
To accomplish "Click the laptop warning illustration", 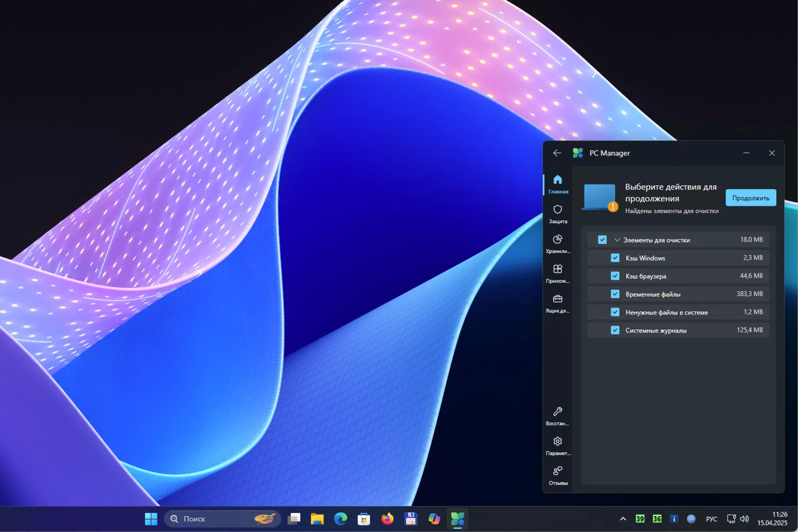I will [x=601, y=197].
